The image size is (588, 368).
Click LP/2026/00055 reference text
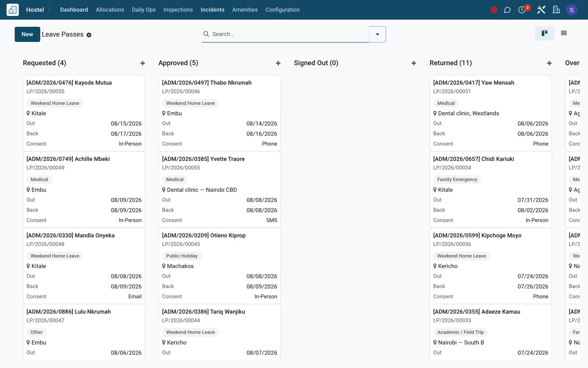coord(181,168)
